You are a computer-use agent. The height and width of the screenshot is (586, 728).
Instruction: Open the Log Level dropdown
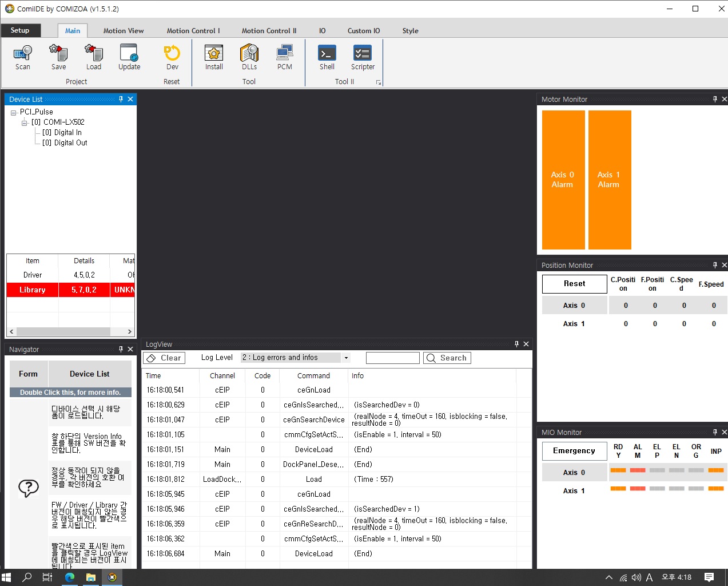pos(346,358)
